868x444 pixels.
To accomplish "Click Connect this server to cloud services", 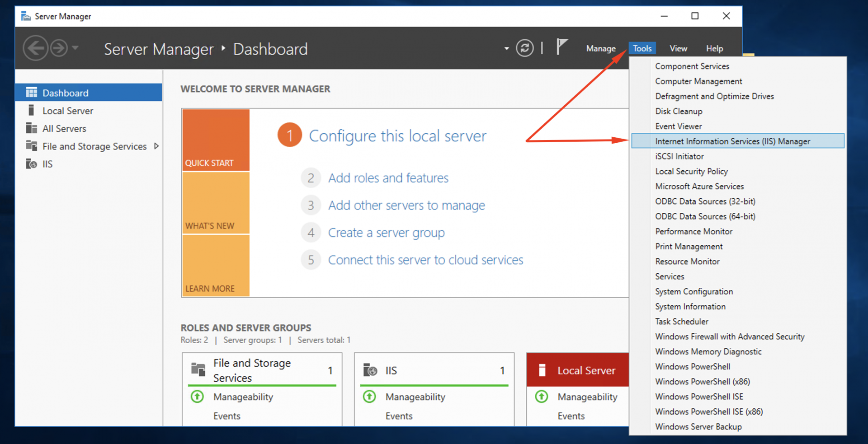I will pos(425,260).
